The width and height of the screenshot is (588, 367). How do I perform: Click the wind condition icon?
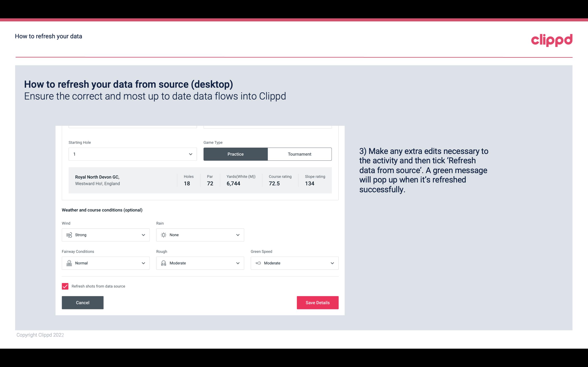point(69,235)
